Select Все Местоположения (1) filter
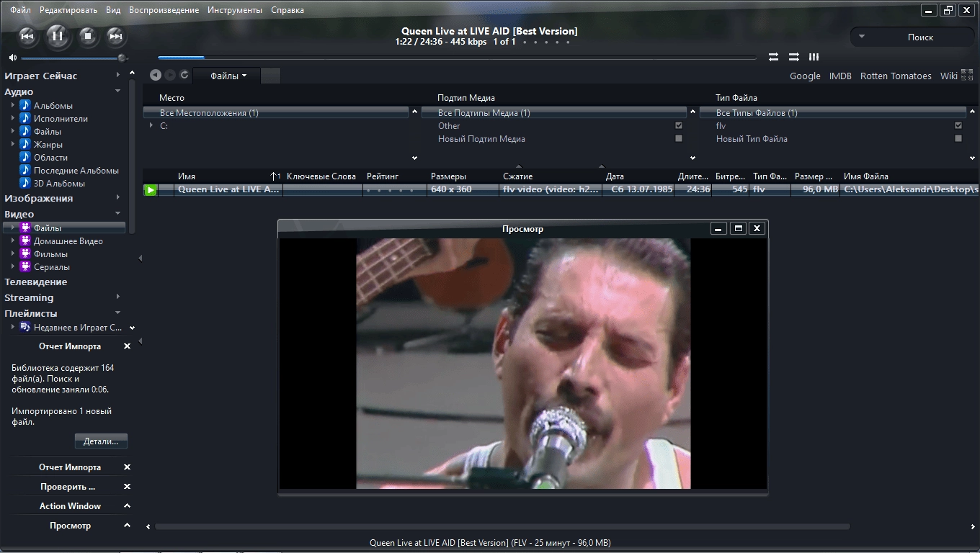Screen dimensions: 980x553 pyautogui.click(x=276, y=113)
